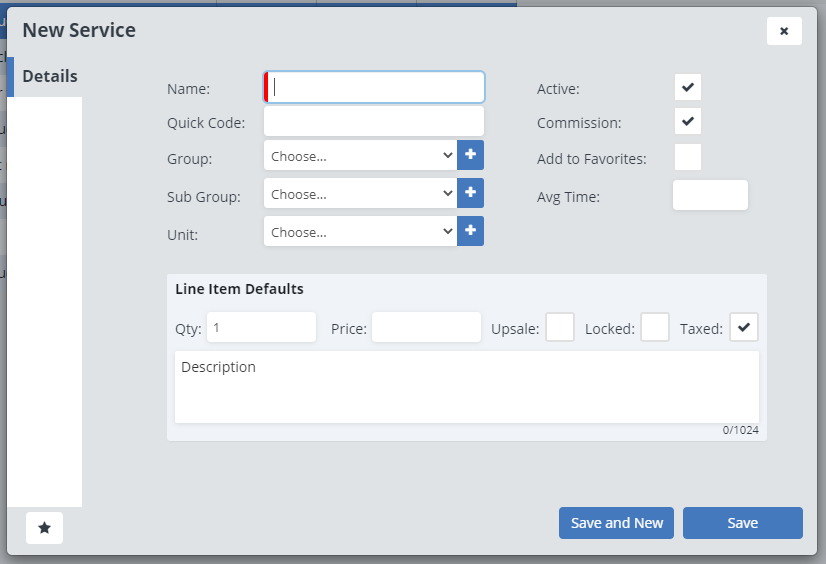The image size is (826, 564).
Task: Click the star favorites icon button
Action: pos(44,527)
